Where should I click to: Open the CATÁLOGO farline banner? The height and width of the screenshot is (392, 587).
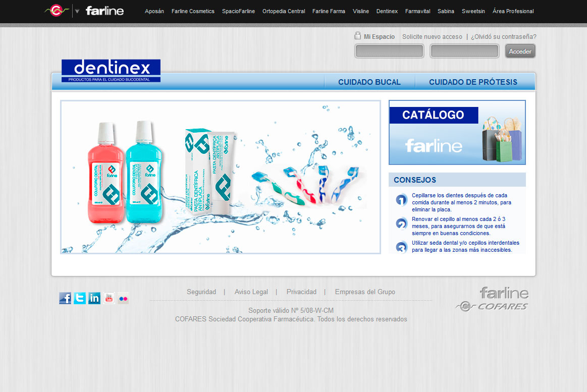(457, 132)
